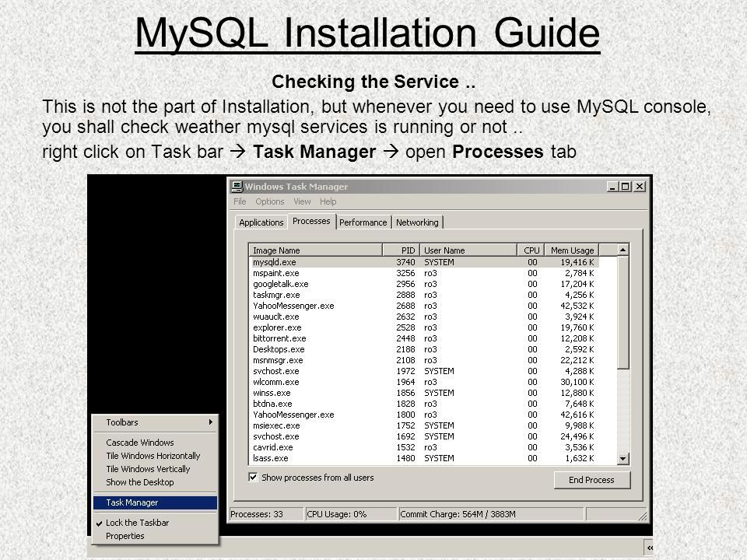Open the File menu
This screenshot has height=560, width=747.
tap(240, 201)
